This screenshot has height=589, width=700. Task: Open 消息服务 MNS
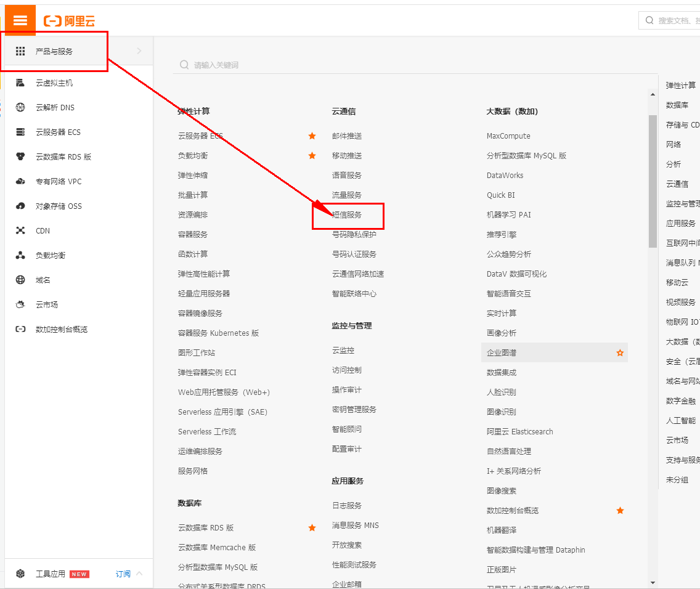tap(356, 525)
